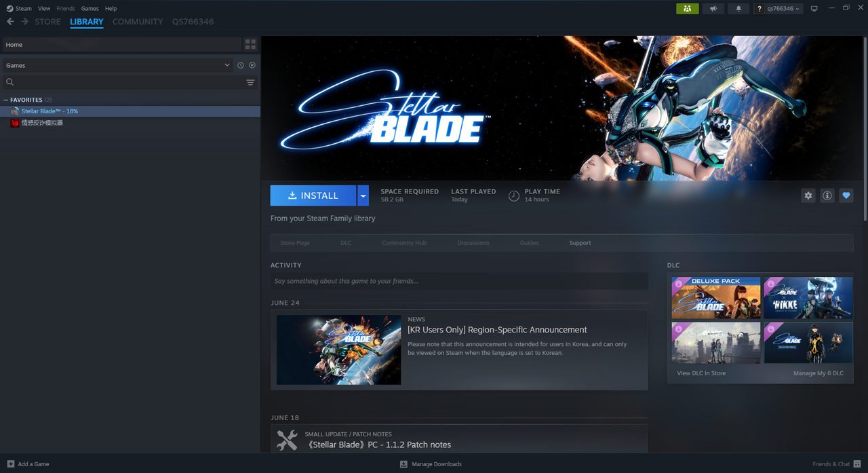Click the patch notes wrench icon
Viewport: 868px width, 473px height.
point(287,440)
